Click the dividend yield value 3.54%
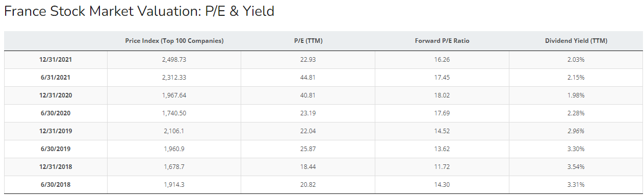 coord(576,167)
